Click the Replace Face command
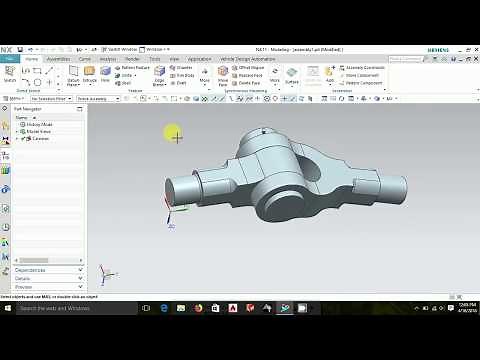 tap(247, 76)
